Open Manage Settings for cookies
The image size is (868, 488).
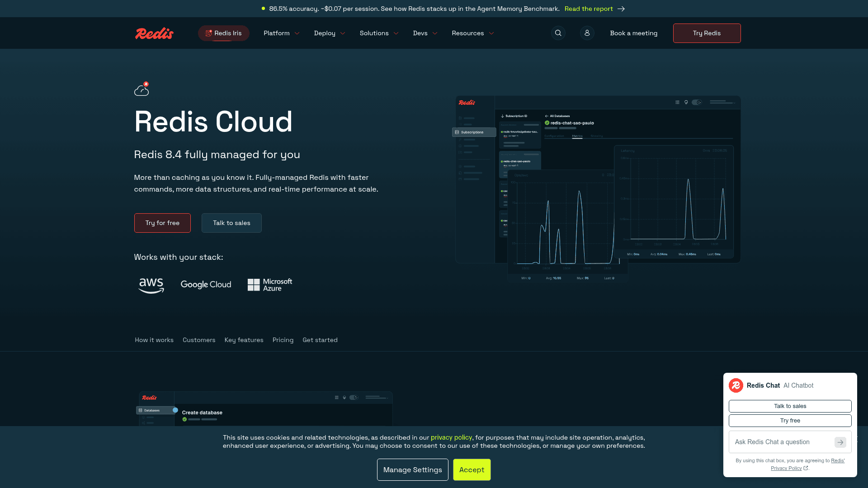click(412, 470)
